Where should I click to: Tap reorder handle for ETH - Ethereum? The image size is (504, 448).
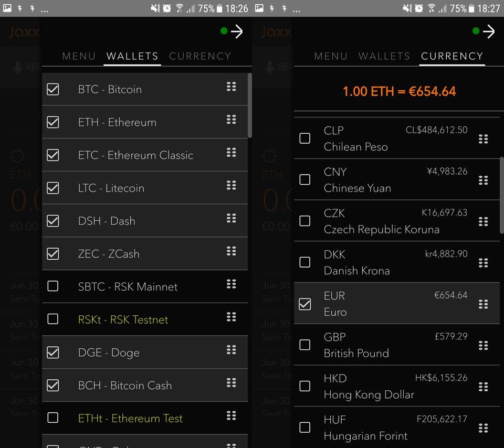coord(232,120)
